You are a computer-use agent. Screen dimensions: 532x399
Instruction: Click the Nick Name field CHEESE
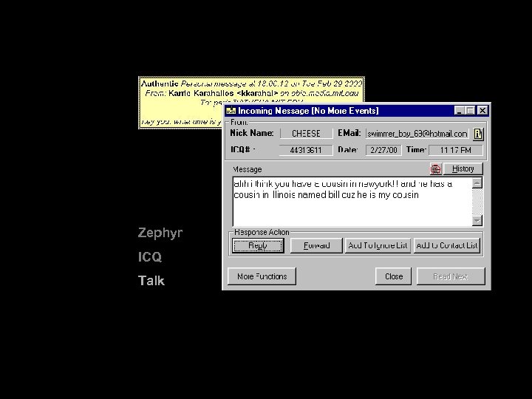point(306,133)
